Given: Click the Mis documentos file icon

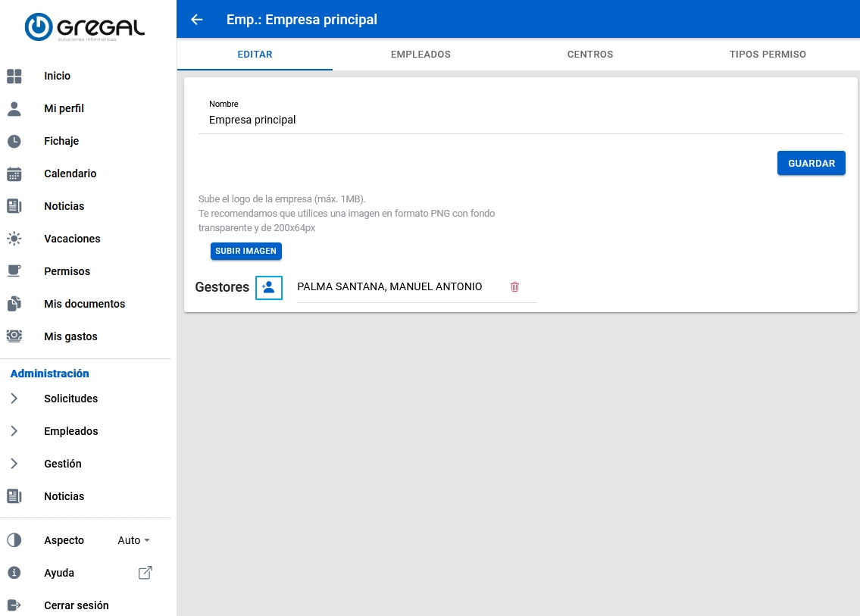Looking at the screenshot, I should coord(14,304).
